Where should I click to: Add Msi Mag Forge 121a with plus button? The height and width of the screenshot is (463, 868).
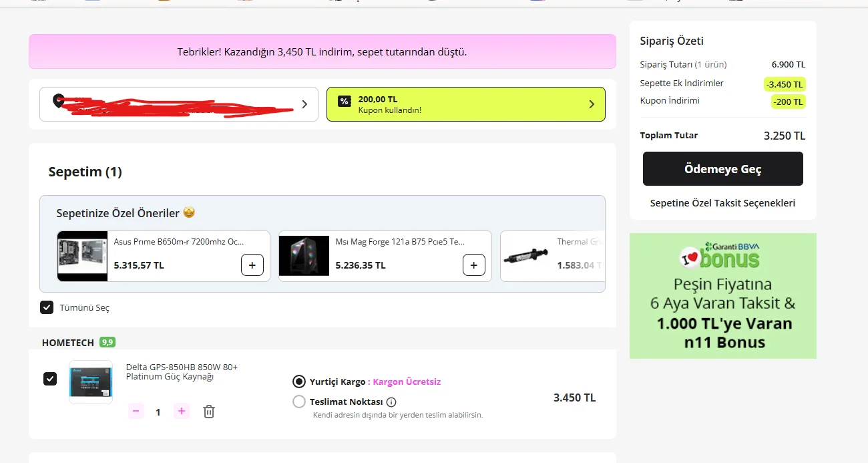(473, 265)
